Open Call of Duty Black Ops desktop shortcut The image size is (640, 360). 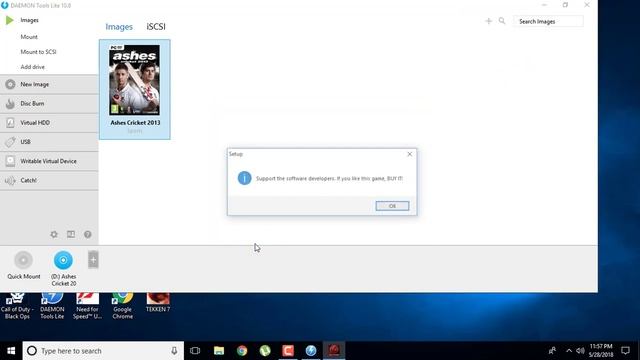click(17, 306)
